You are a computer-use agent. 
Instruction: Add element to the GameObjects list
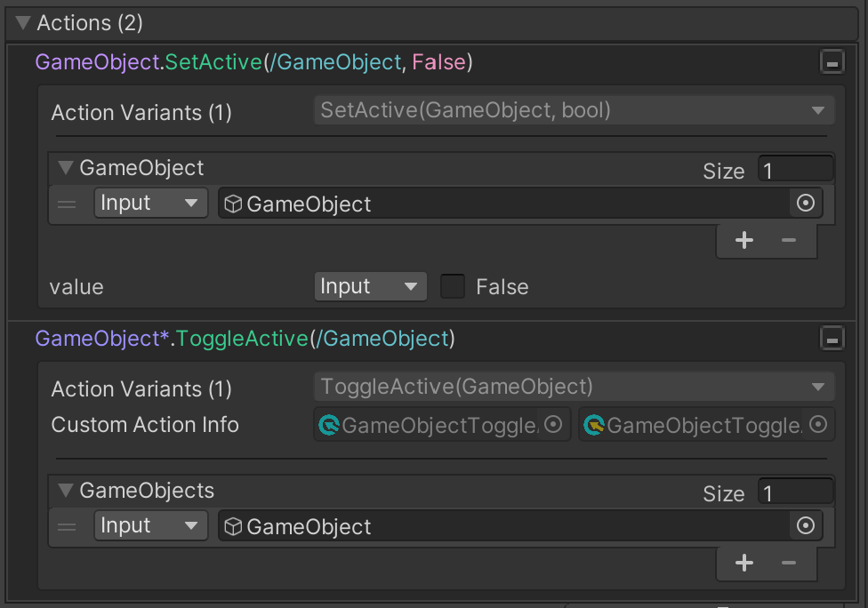click(x=744, y=563)
